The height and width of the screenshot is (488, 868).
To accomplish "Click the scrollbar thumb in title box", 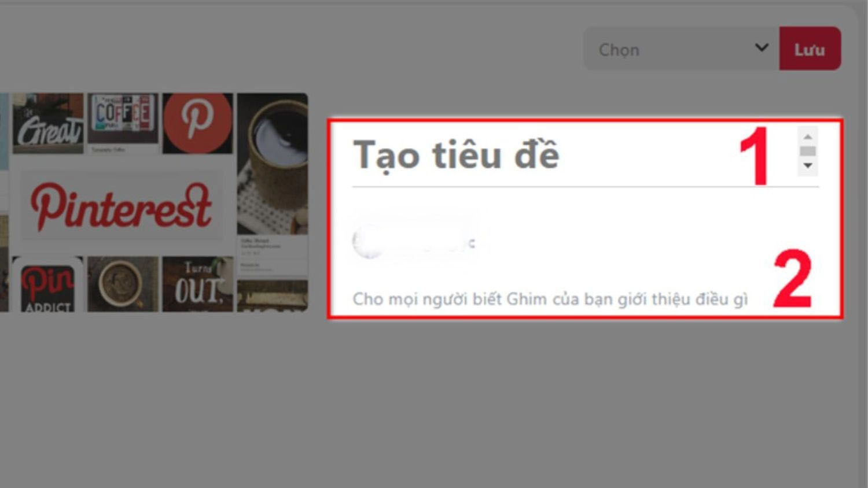I will coord(808,151).
